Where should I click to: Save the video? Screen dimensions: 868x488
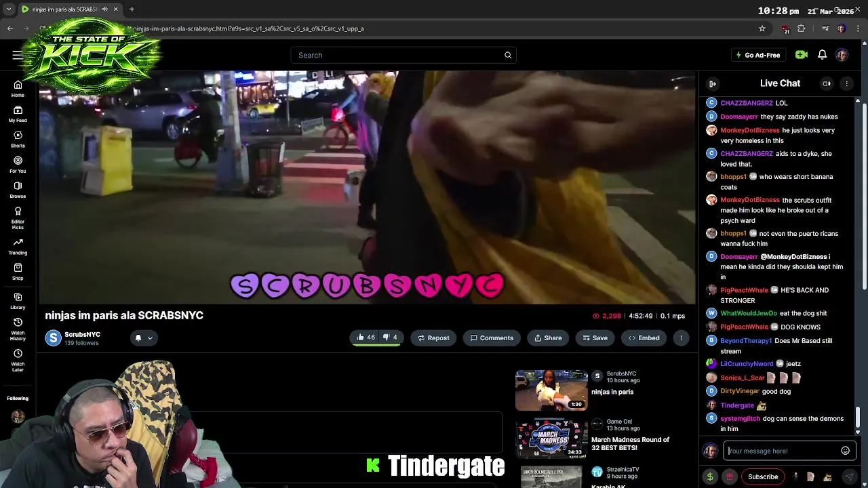[595, 338]
